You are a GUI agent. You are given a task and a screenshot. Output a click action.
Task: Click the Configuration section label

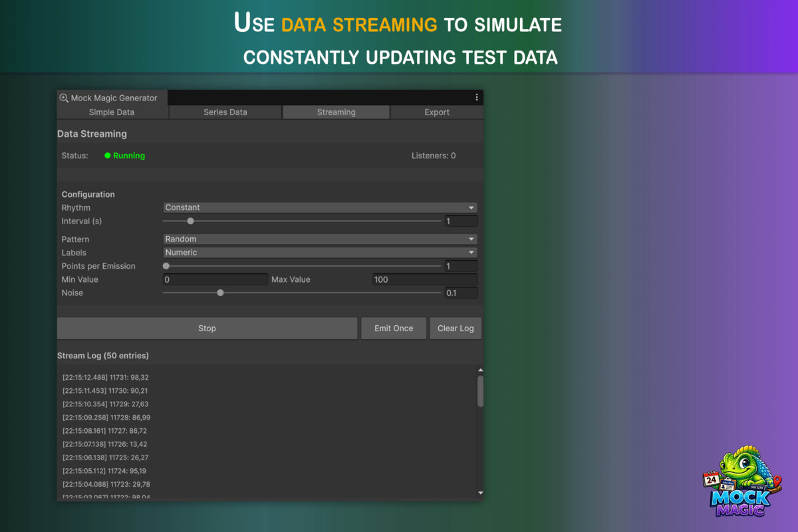[x=88, y=194]
